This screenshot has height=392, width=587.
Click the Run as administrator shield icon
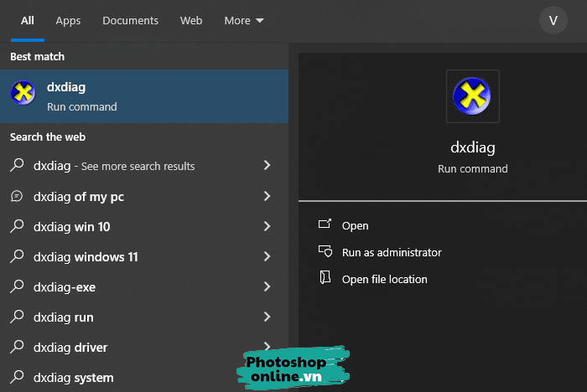[x=325, y=252]
